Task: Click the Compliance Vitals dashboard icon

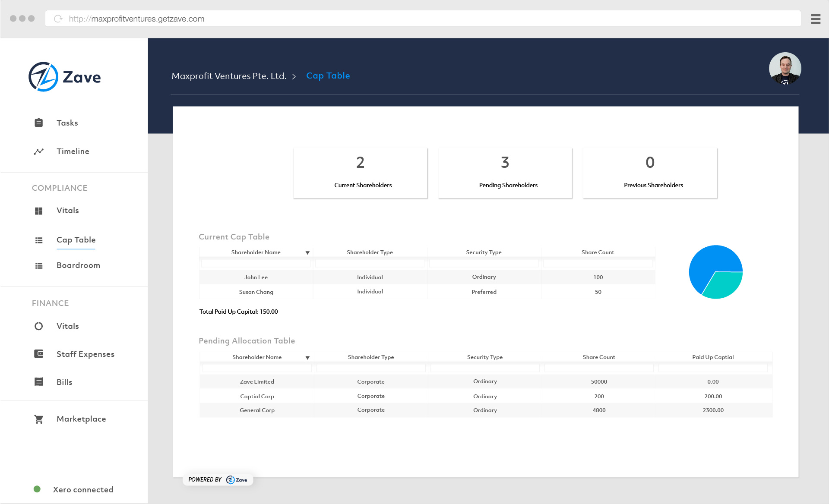Action: coord(38,211)
